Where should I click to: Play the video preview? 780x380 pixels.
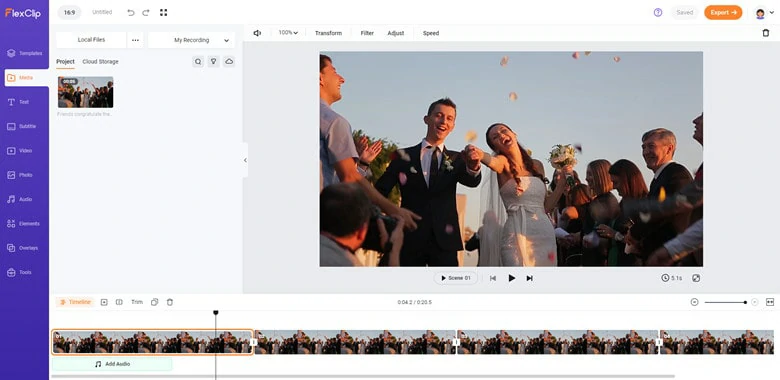tap(511, 278)
